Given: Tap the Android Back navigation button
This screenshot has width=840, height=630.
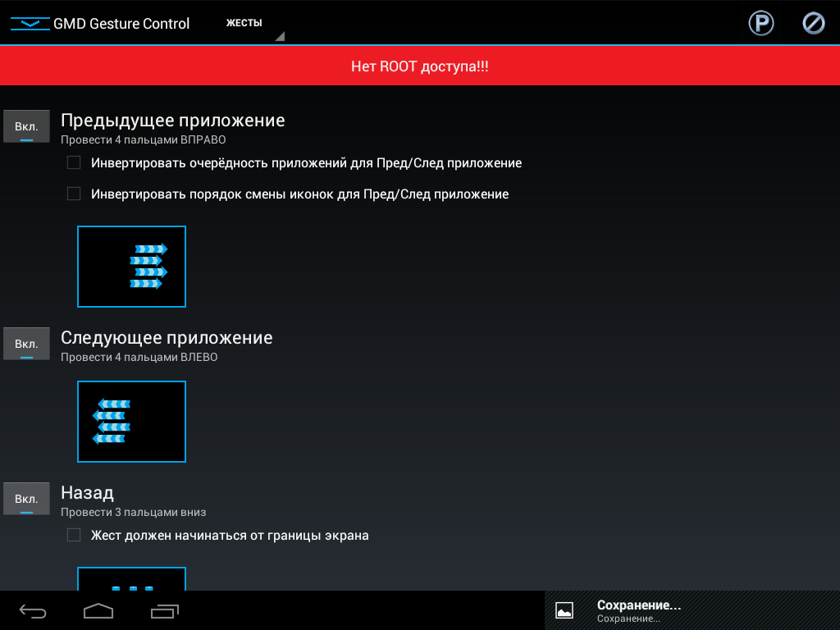Looking at the screenshot, I should 33,610.
